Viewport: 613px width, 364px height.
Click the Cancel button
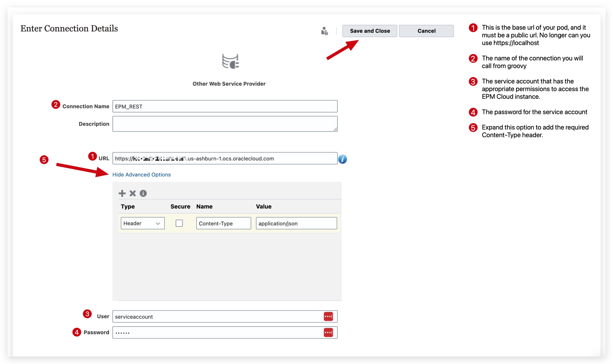426,31
